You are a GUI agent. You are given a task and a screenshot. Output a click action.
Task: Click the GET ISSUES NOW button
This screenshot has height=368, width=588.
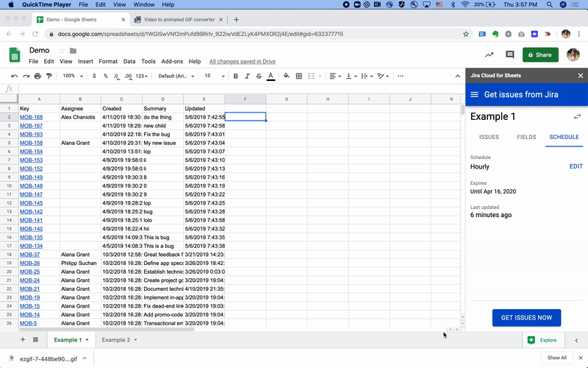pos(526,318)
